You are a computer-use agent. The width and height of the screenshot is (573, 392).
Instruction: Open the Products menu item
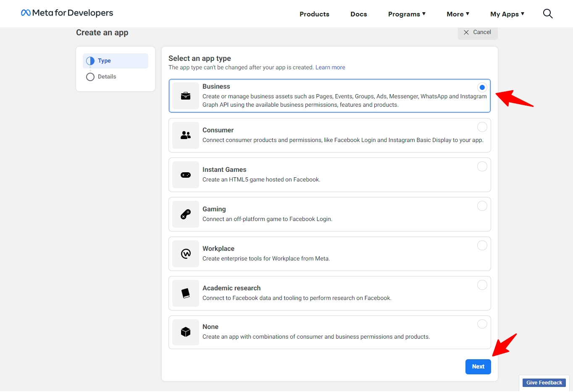coord(314,14)
